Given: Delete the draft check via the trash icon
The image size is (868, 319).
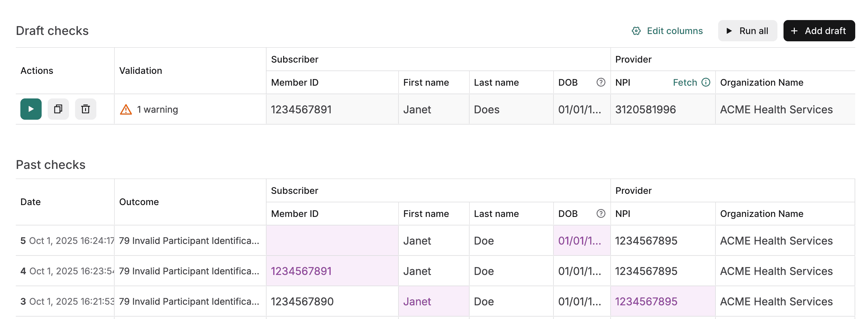Looking at the screenshot, I should [x=85, y=109].
